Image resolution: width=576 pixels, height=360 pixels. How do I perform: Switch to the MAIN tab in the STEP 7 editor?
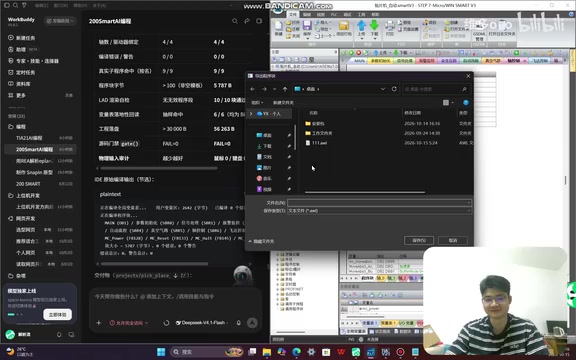(359, 61)
